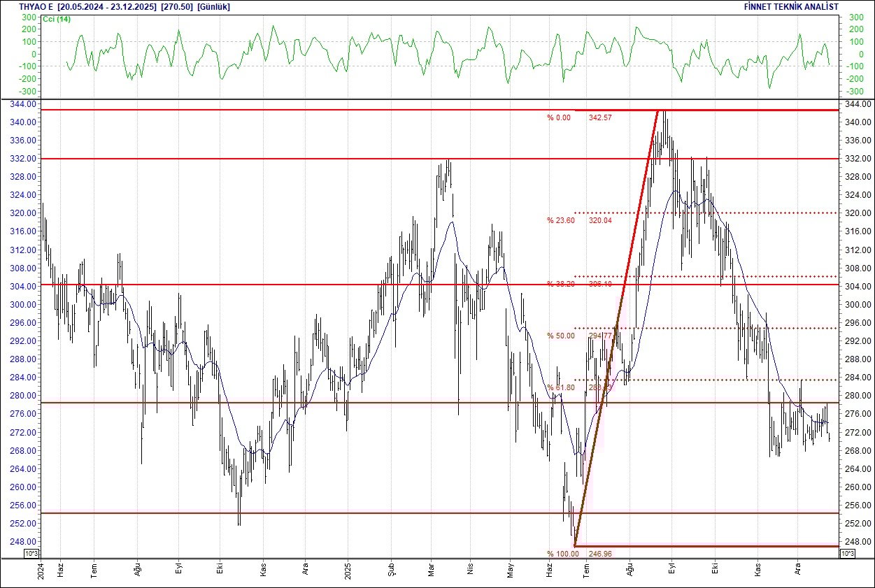
Task: Select the Fibonacci % 50.00 level label
Action: coord(560,336)
